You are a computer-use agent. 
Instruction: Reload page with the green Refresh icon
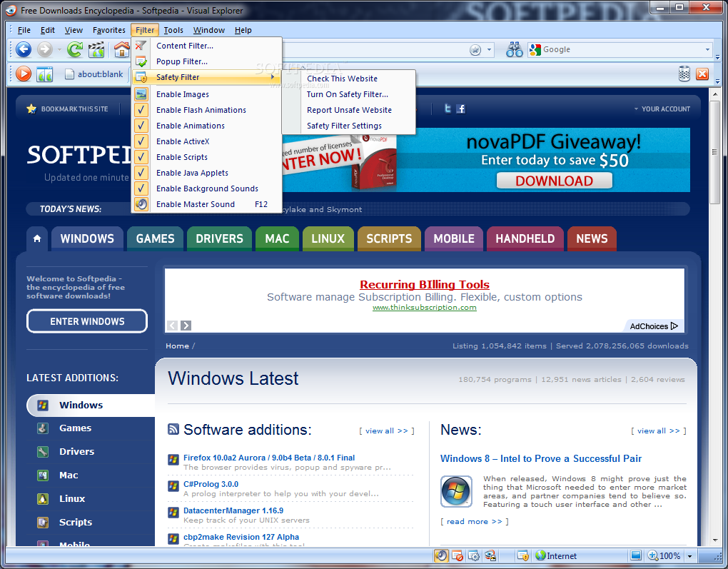[74, 49]
